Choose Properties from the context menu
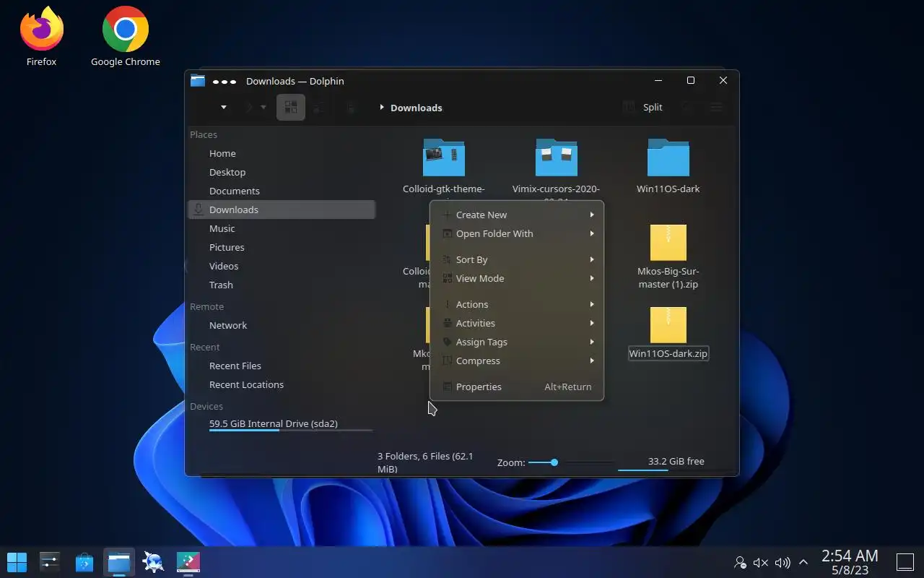This screenshot has width=924, height=578. 517,387
